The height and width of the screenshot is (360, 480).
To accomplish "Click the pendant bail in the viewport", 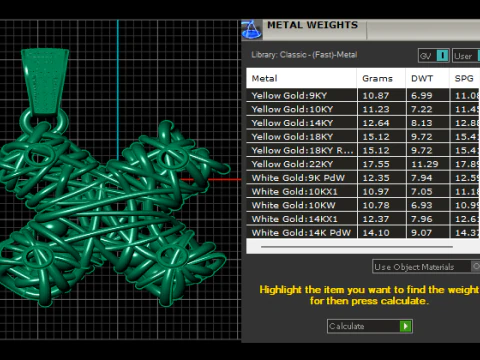I will [x=45, y=82].
